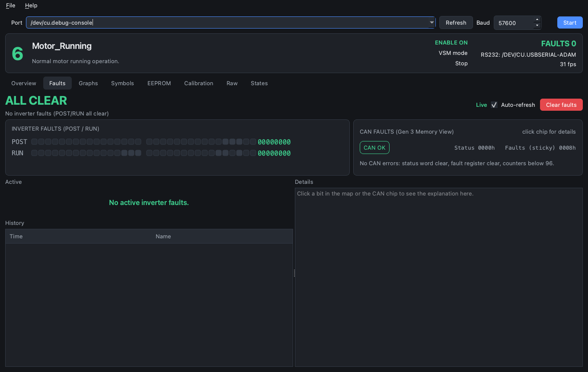Switch to the States tab
The image size is (588, 372).
259,83
